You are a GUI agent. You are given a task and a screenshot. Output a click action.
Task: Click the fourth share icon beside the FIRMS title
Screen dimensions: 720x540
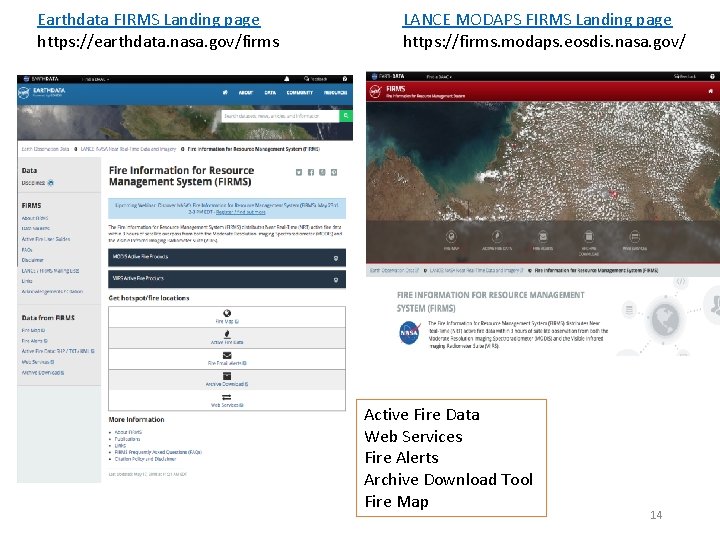pyautogui.click(x=334, y=172)
